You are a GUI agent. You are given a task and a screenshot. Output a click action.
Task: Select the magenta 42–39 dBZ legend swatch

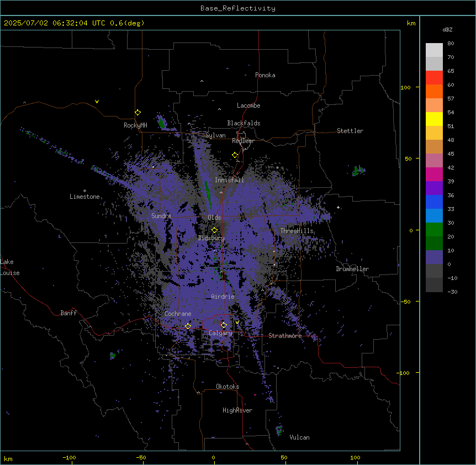click(x=434, y=174)
